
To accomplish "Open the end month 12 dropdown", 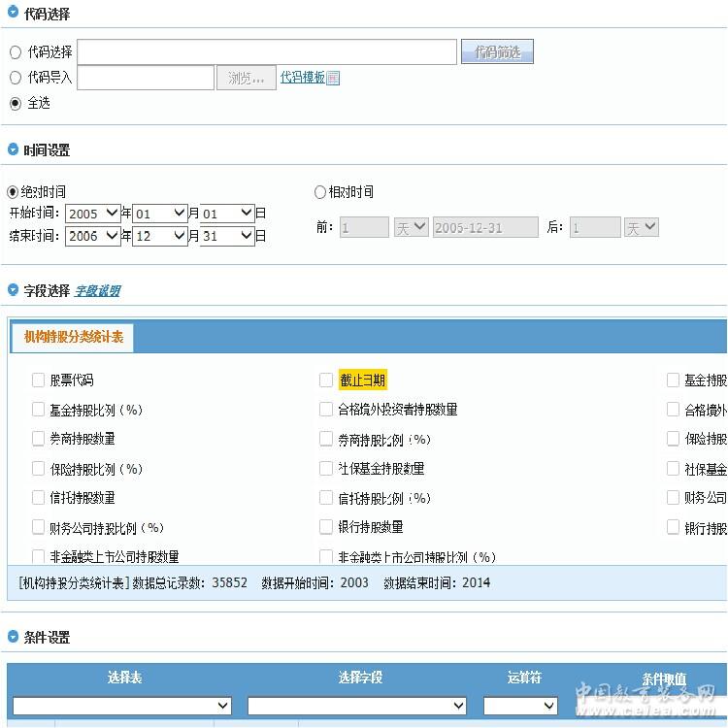I will 160,236.
